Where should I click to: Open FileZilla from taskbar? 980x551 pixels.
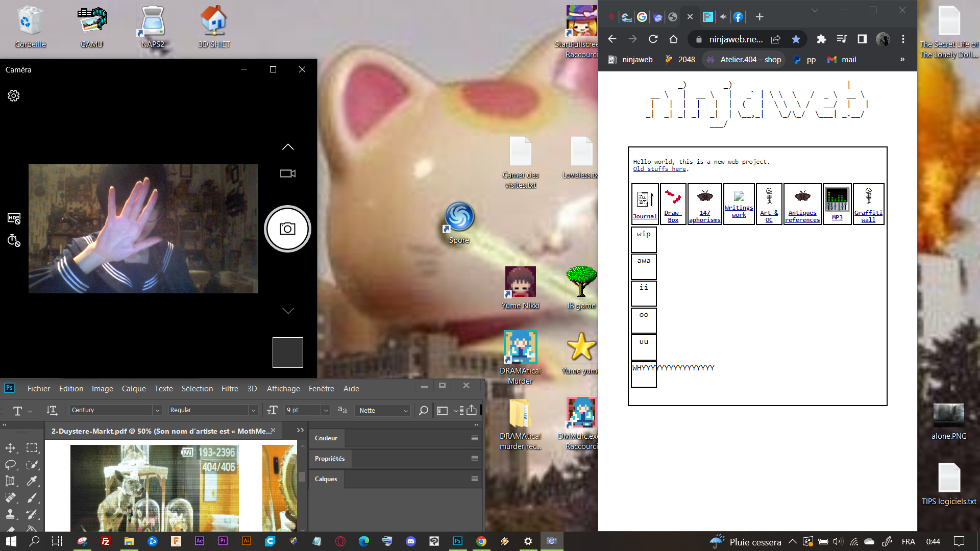pyautogui.click(x=106, y=541)
